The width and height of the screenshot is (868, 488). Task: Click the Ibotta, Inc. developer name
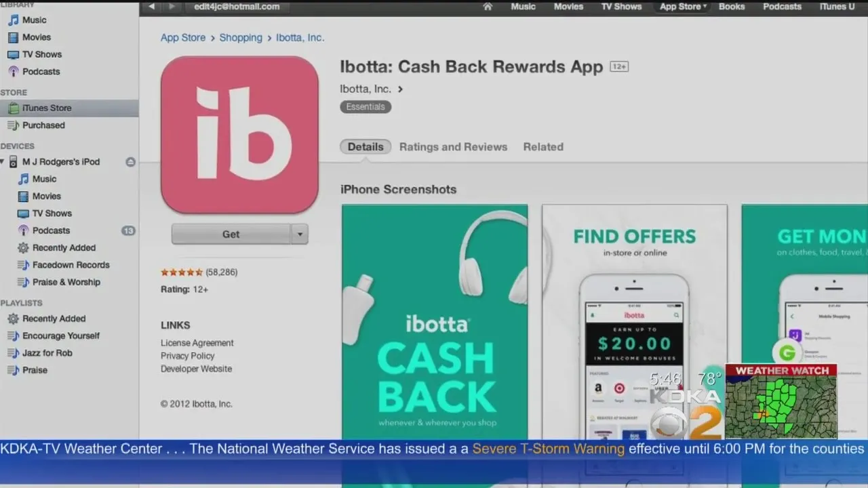click(x=366, y=89)
